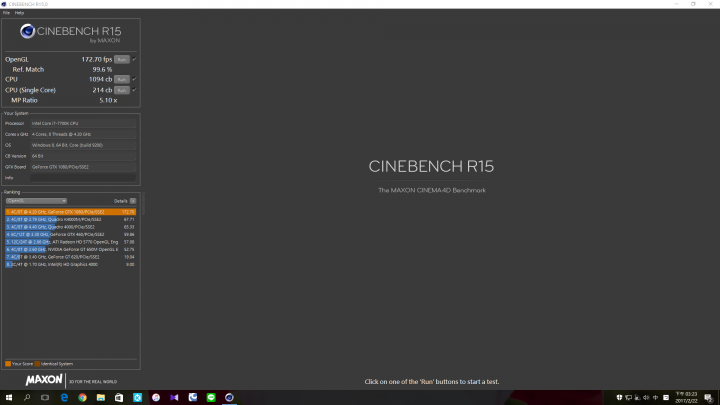Open the Help menu
Screen dimensions: 720x405
19,13
